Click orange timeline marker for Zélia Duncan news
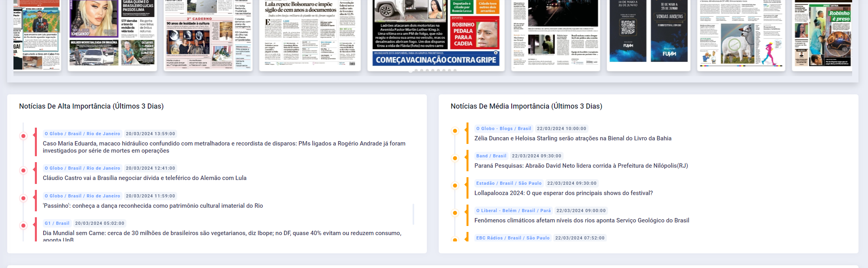The width and height of the screenshot is (868, 268). pos(455,131)
